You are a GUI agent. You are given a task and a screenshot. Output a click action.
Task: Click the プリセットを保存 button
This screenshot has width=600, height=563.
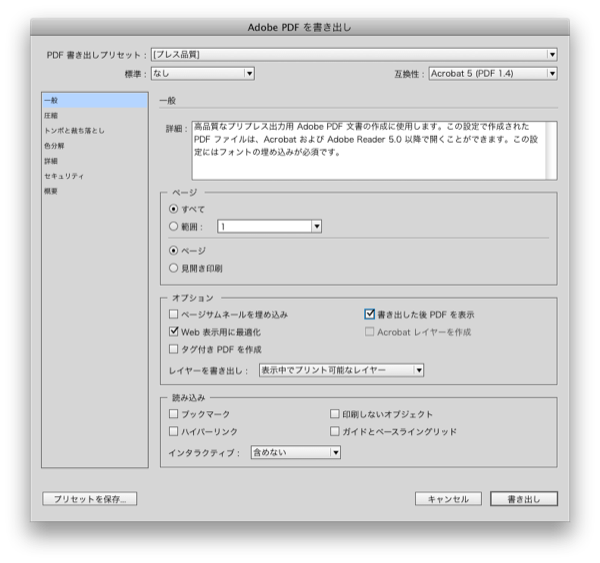coord(89,498)
